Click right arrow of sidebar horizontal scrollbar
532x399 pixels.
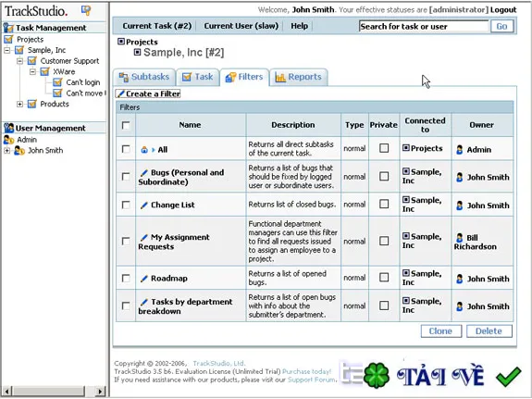pyautogui.click(x=100, y=391)
